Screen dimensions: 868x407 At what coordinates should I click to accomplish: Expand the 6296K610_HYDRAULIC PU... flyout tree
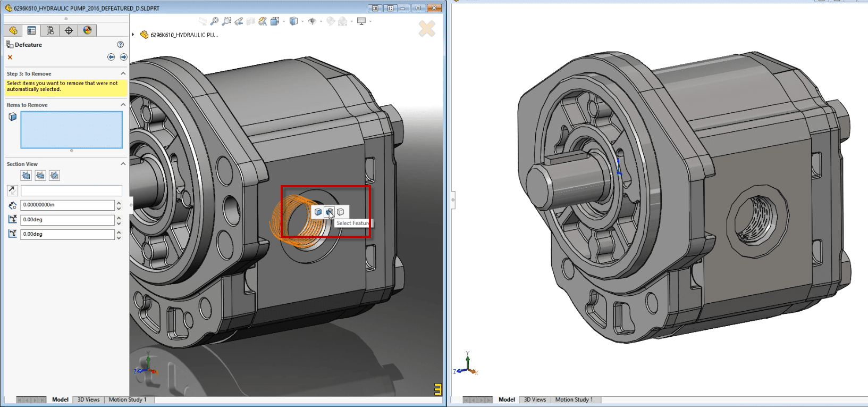tap(133, 35)
